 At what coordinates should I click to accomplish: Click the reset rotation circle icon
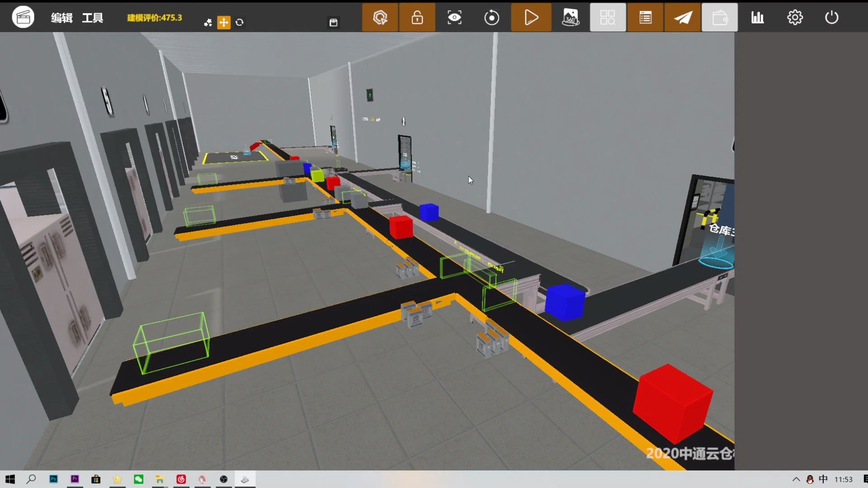click(x=492, y=18)
